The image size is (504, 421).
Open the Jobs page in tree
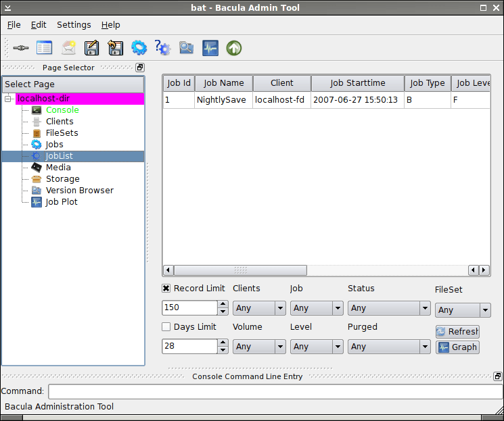pos(54,145)
